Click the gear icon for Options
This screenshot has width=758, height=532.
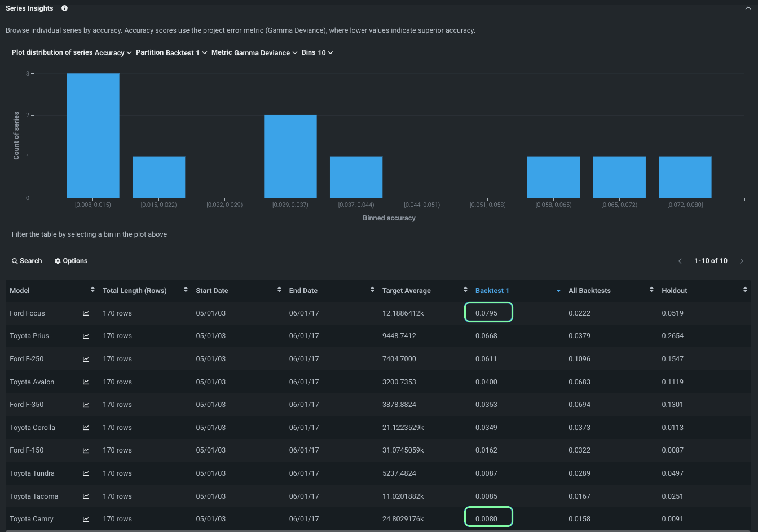(x=58, y=261)
